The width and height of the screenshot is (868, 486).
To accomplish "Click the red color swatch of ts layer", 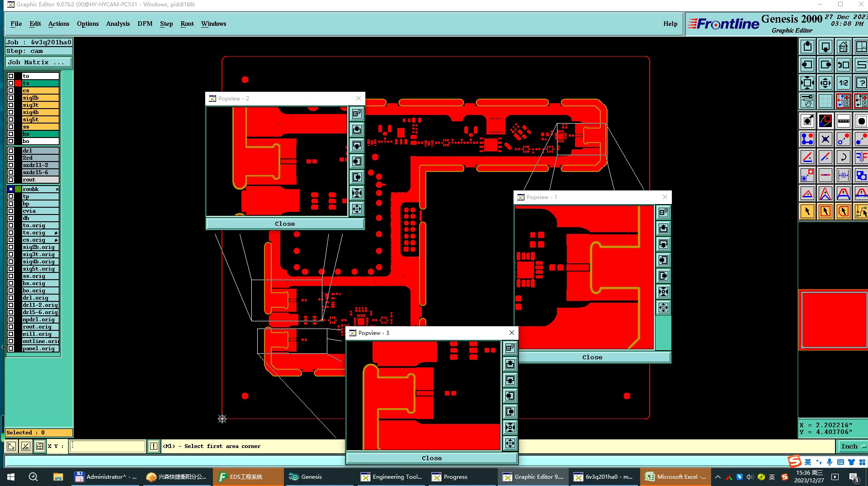I will coord(18,83).
